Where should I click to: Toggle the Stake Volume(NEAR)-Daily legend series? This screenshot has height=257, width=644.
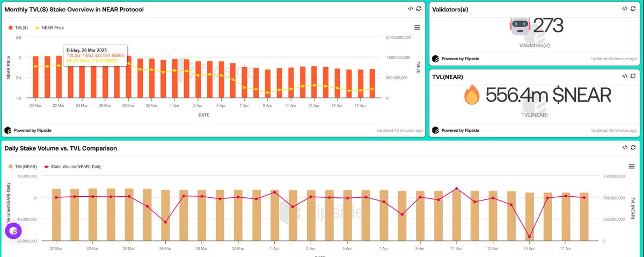(x=73, y=167)
